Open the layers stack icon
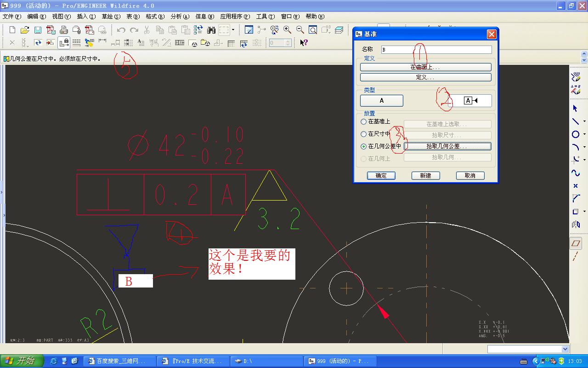 (x=339, y=30)
